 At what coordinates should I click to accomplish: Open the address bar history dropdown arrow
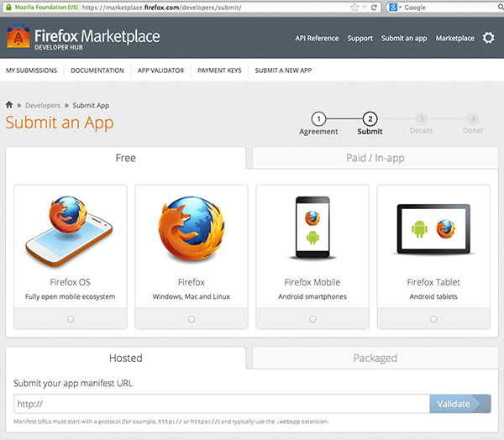(x=365, y=8)
